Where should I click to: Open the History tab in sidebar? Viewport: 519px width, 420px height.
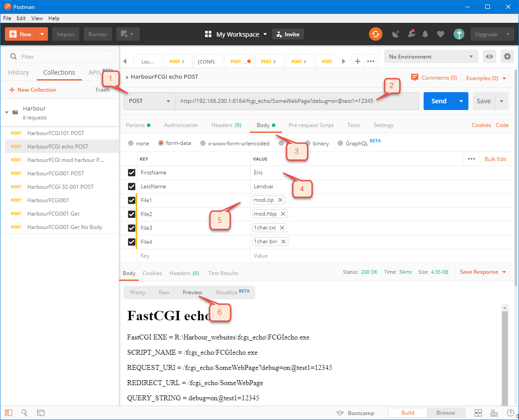(x=18, y=72)
